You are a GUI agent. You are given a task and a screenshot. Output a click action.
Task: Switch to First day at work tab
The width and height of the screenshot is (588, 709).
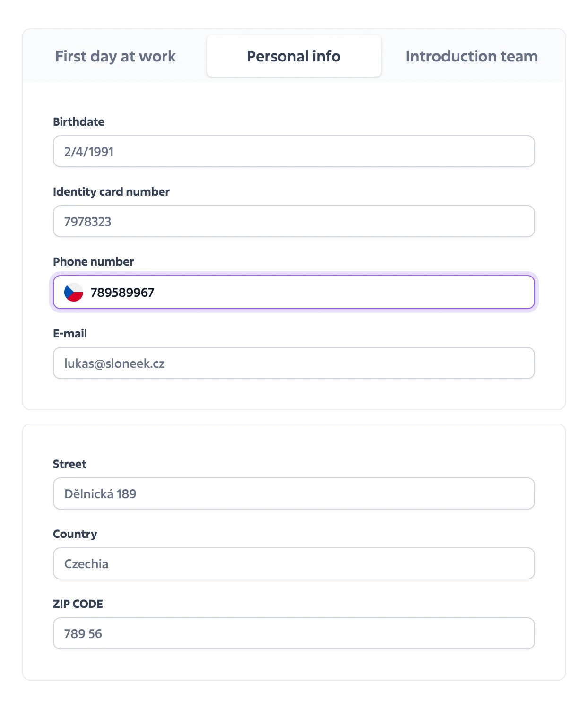pyautogui.click(x=115, y=56)
